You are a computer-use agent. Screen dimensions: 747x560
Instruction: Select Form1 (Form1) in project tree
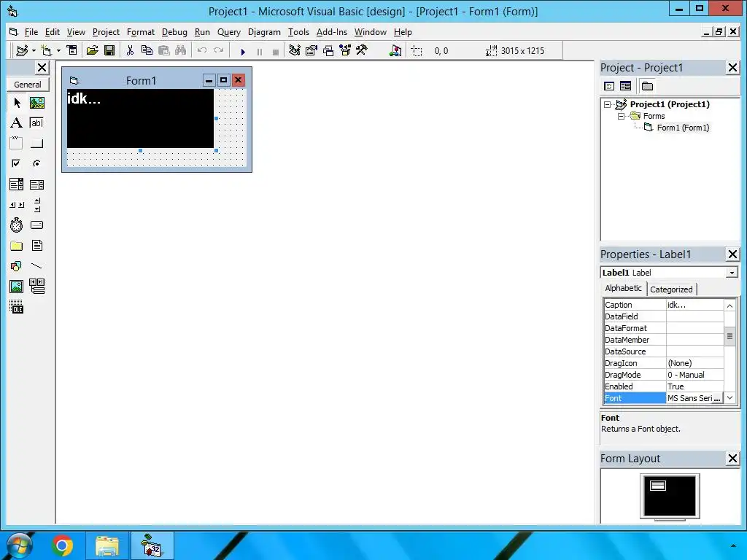(683, 128)
